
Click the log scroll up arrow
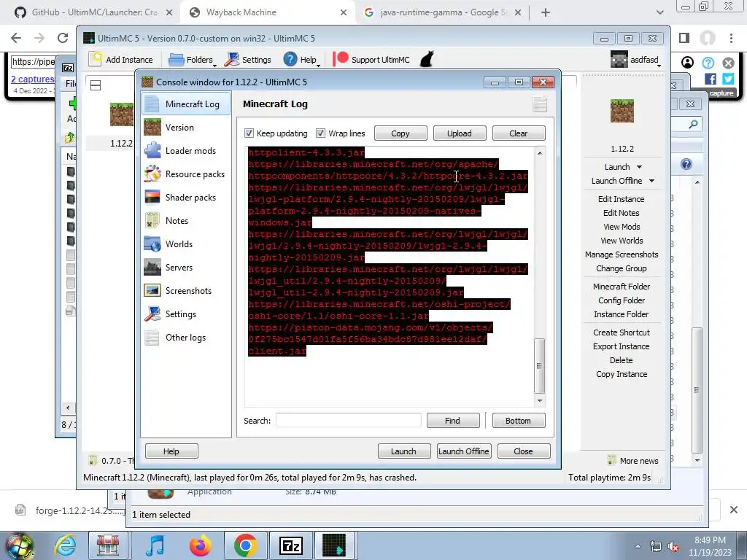point(539,153)
